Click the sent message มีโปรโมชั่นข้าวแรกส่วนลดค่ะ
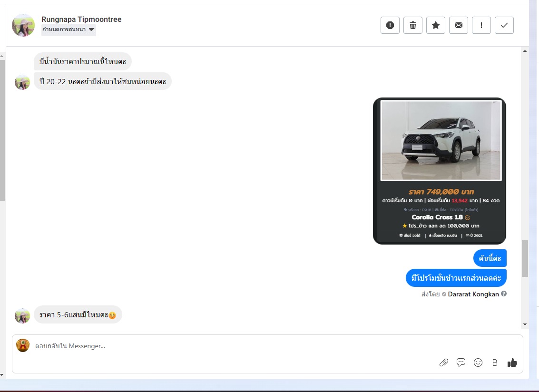 pyautogui.click(x=456, y=278)
